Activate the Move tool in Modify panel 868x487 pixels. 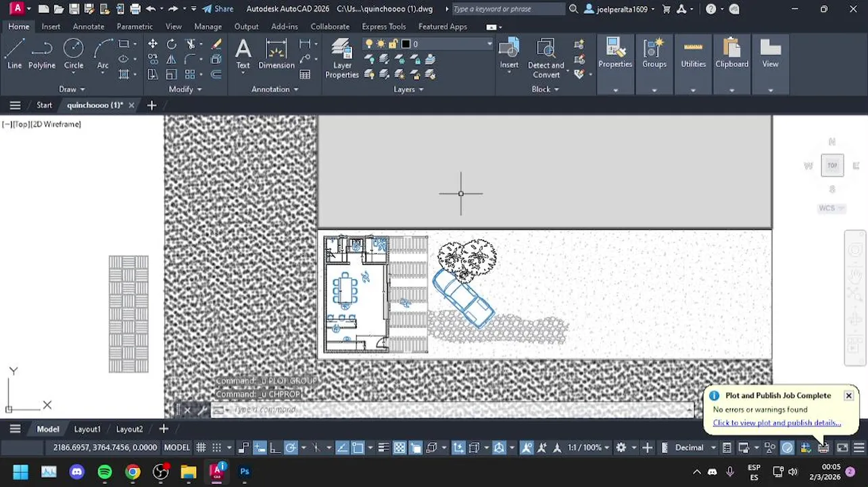(x=153, y=44)
